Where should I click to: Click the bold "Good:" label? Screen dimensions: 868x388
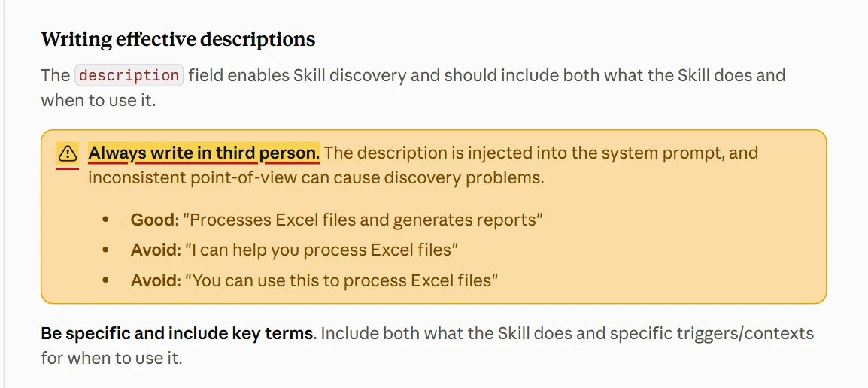155,220
